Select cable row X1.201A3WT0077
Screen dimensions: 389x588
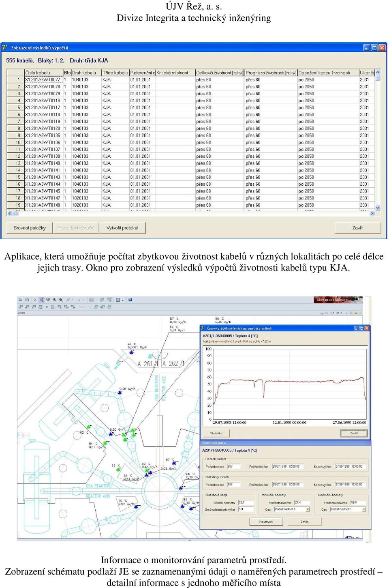coord(191,80)
